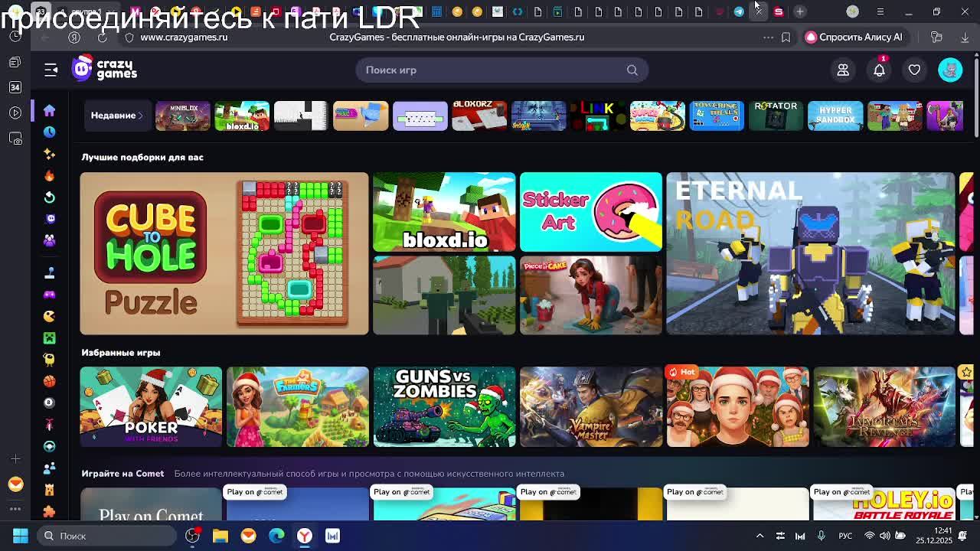Launch the bloxd.io featured game
The height and width of the screenshot is (551, 980).
(444, 212)
